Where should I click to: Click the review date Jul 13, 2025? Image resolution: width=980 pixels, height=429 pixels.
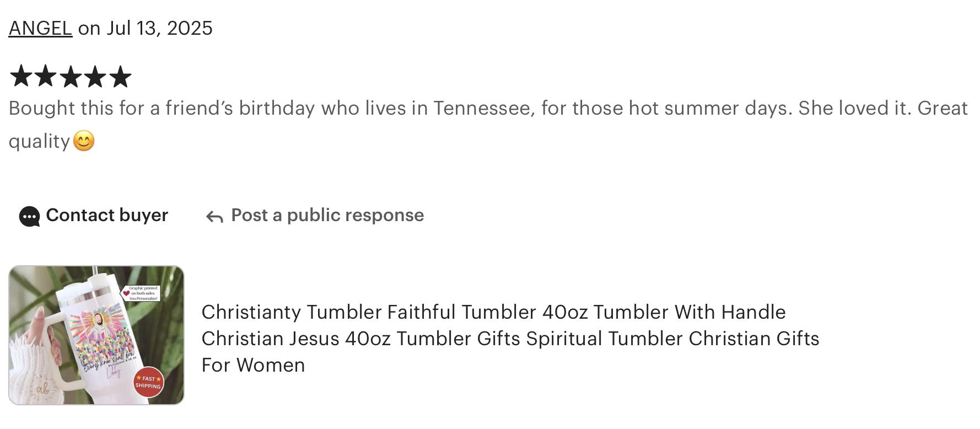click(x=159, y=28)
